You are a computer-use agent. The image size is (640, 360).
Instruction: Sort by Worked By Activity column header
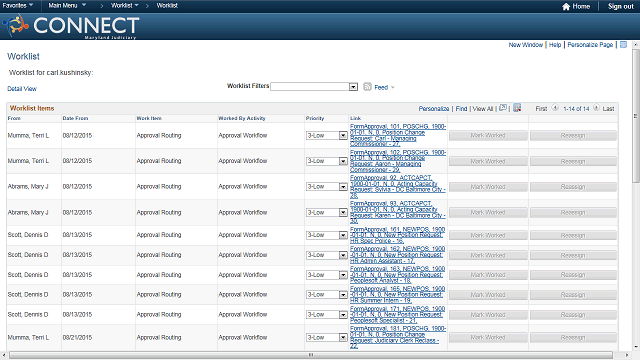[x=242, y=118]
